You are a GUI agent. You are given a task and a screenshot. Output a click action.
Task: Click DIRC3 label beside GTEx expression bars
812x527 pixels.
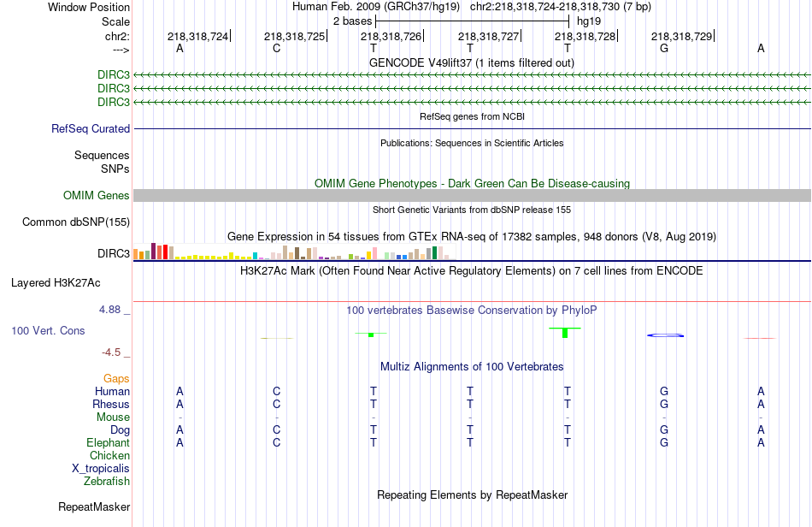[114, 253]
